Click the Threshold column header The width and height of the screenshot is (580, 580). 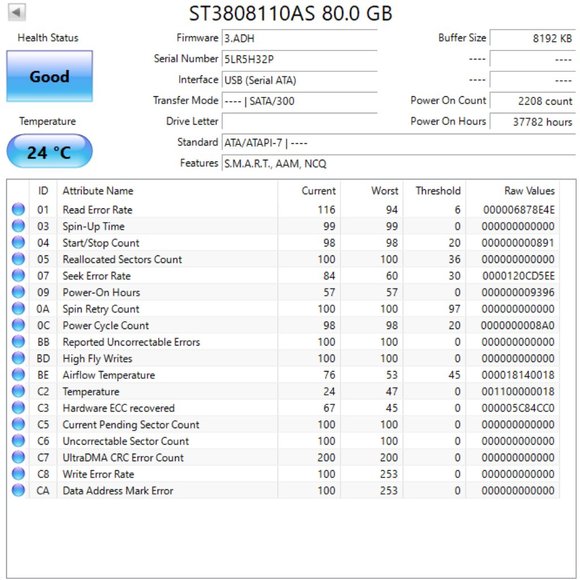tap(435, 190)
